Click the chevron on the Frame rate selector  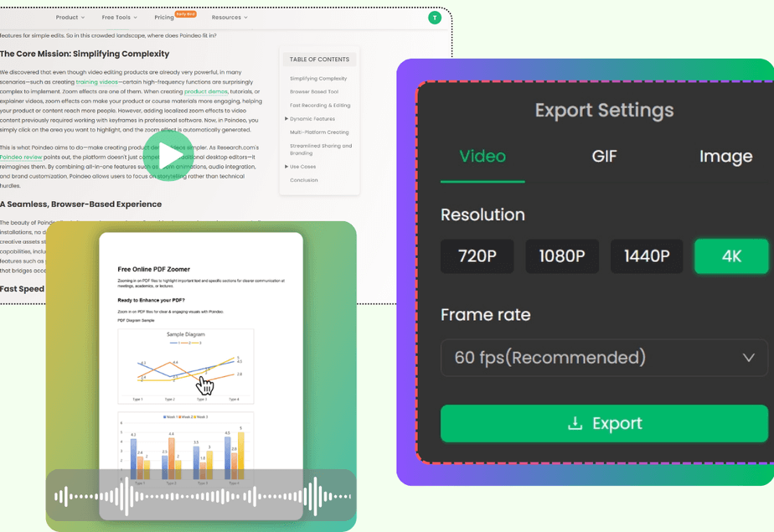click(748, 357)
